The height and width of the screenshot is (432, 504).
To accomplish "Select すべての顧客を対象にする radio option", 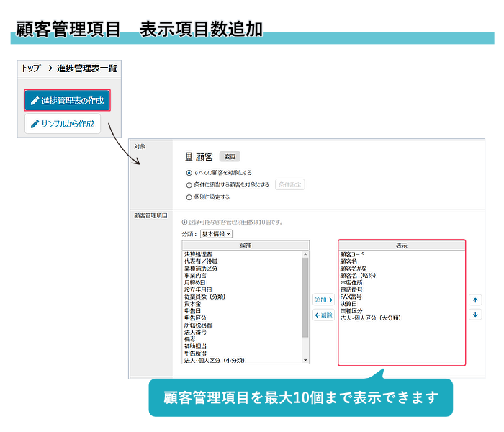I will pos(189,173).
